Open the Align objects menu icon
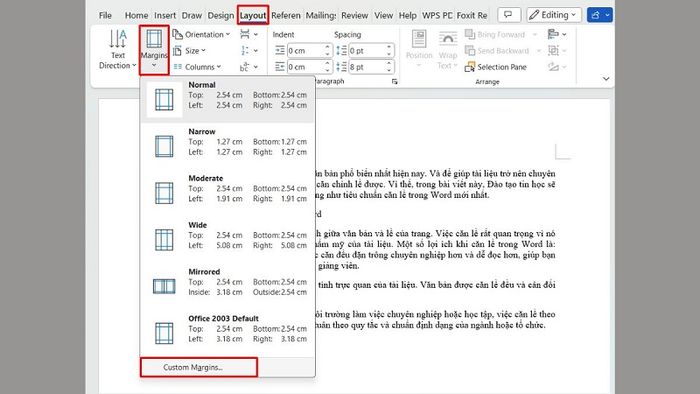700x394 pixels. 557,34
